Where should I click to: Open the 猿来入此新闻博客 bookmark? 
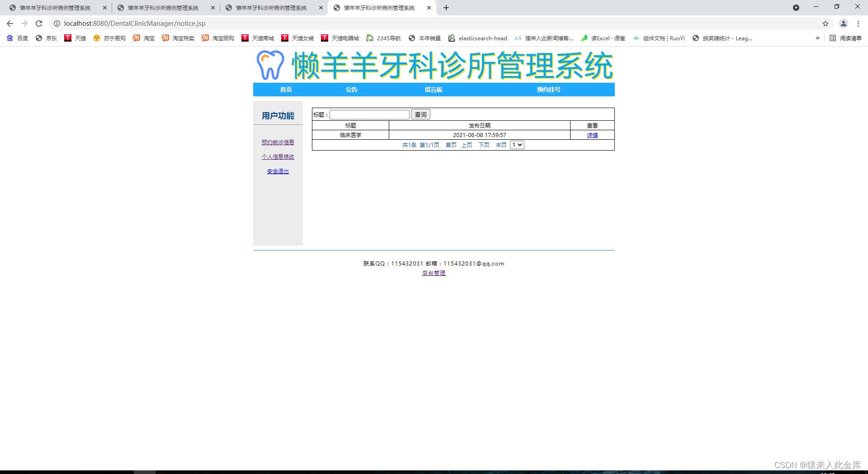(x=544, y=38)
